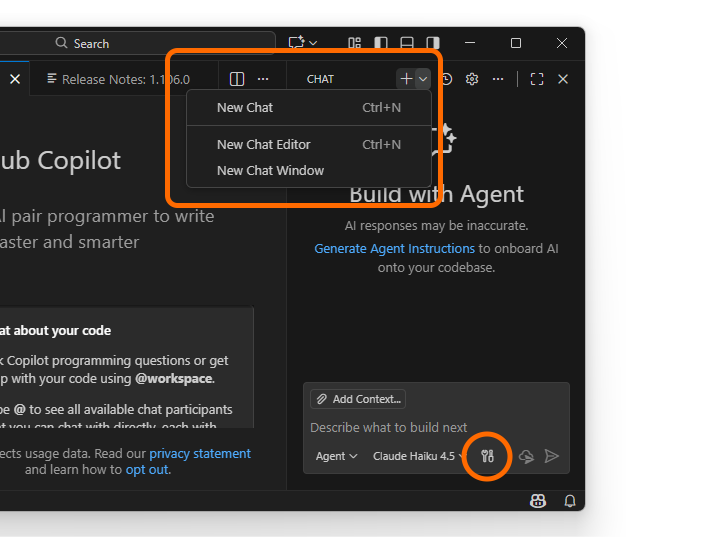Expand the title bar chat dropdown arrow

tap(313, 43)
